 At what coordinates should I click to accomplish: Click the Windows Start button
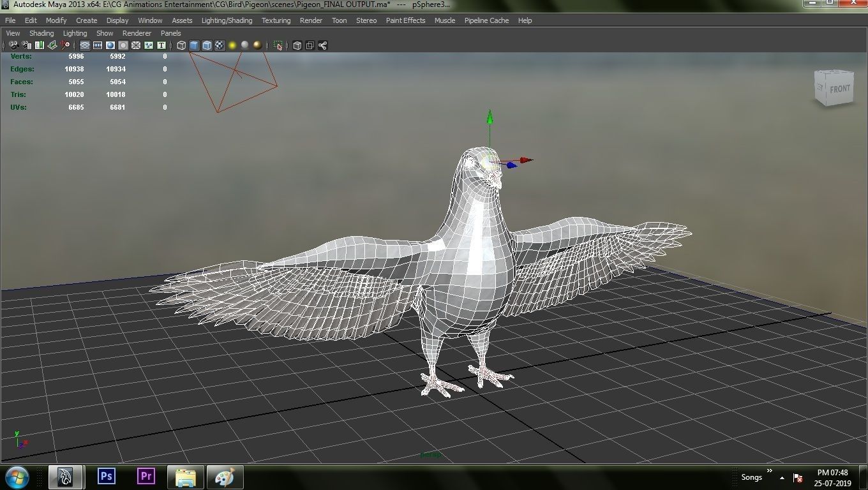pyautogui.click(x=17, y=477)
